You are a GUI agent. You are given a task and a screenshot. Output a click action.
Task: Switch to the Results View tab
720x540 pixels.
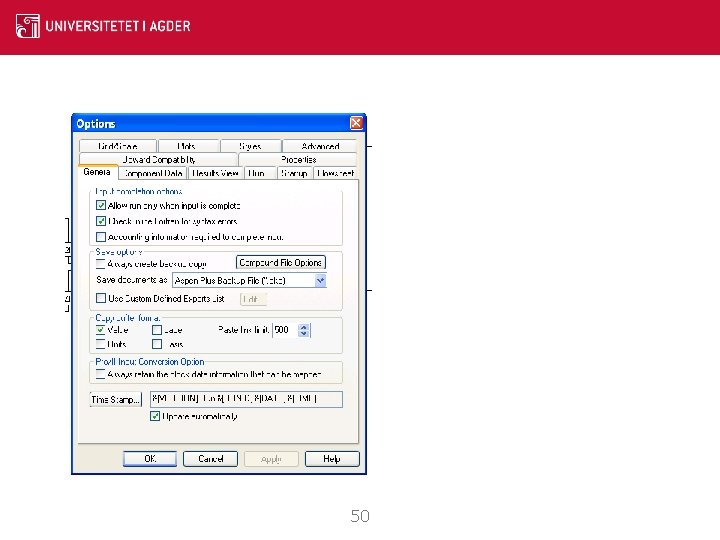tap(215, 173)
